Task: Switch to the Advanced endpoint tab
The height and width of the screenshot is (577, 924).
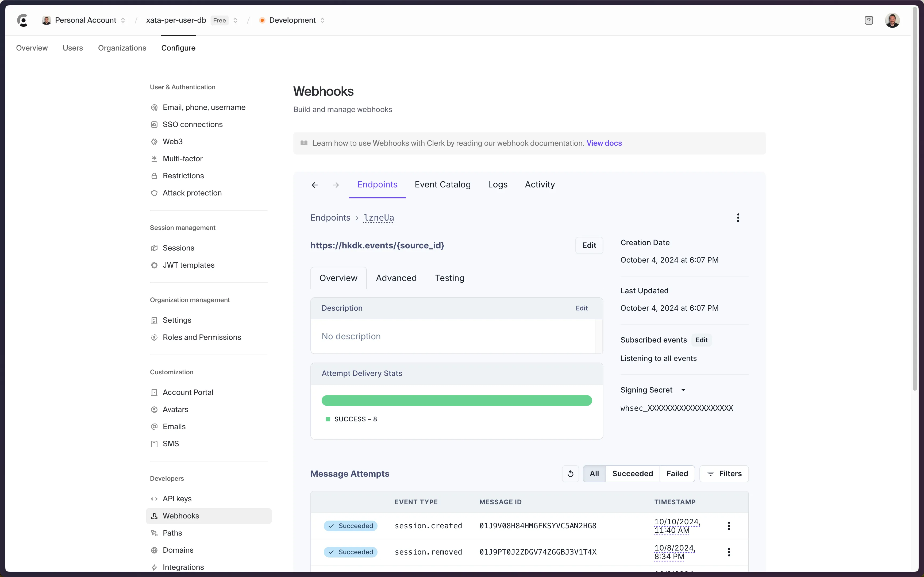Action: pos(396,278)
